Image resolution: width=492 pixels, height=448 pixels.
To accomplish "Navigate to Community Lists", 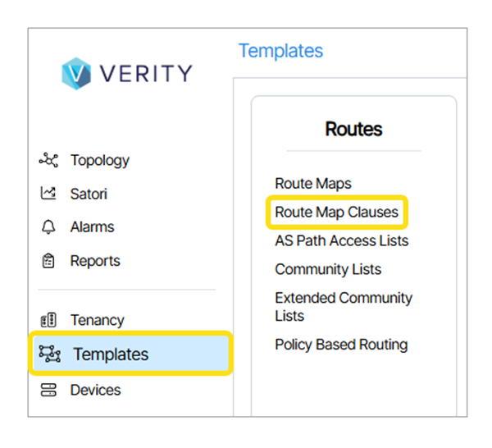I will [328, 269].
